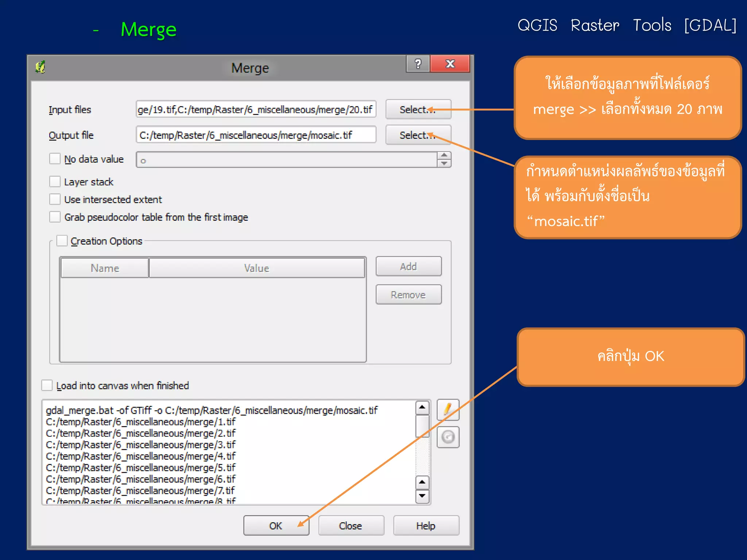Viewport: 747px width, 560px height.
Task: Click the pencil edit command icon
Action: coord(448,409)
